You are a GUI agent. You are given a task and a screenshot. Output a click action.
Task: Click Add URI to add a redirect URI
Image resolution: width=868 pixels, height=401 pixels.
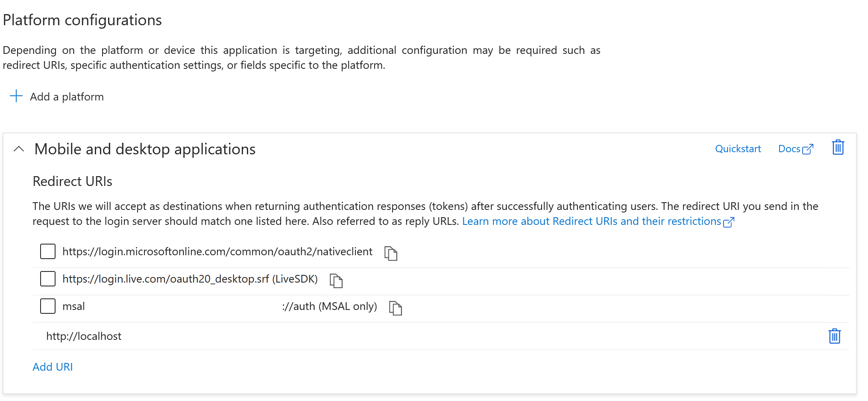pos(52,367)
